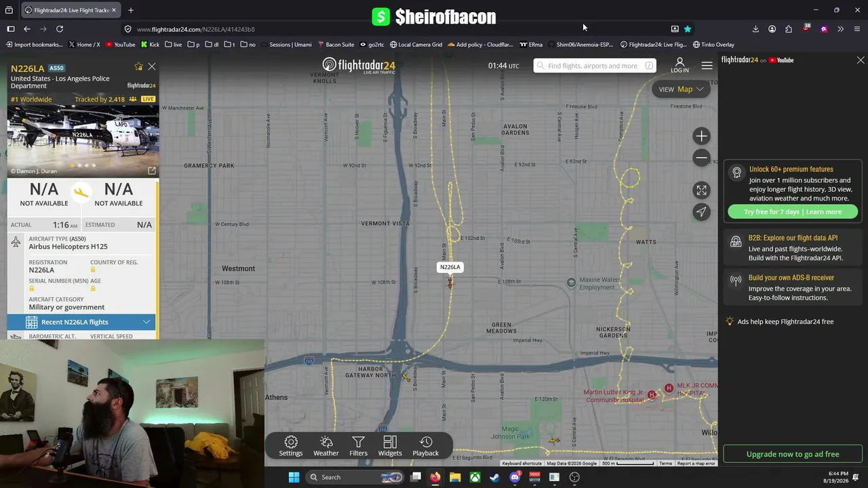
Task: Open the map Terms link
Action: tap(665, 464)
